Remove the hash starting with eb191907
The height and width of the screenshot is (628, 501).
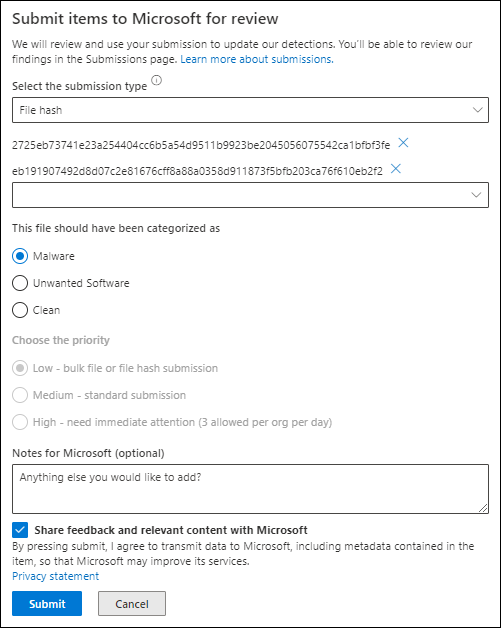pyautogui.click(x=396, y=169)
